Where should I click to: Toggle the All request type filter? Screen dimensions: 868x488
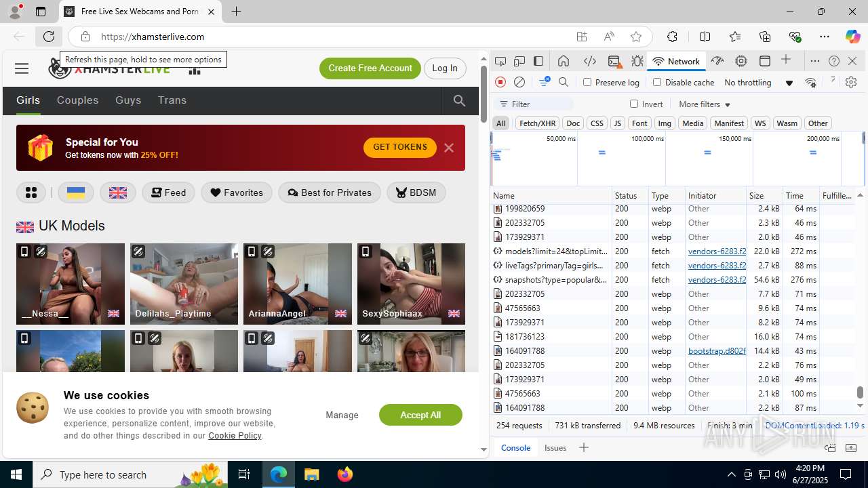pos(500,123)
